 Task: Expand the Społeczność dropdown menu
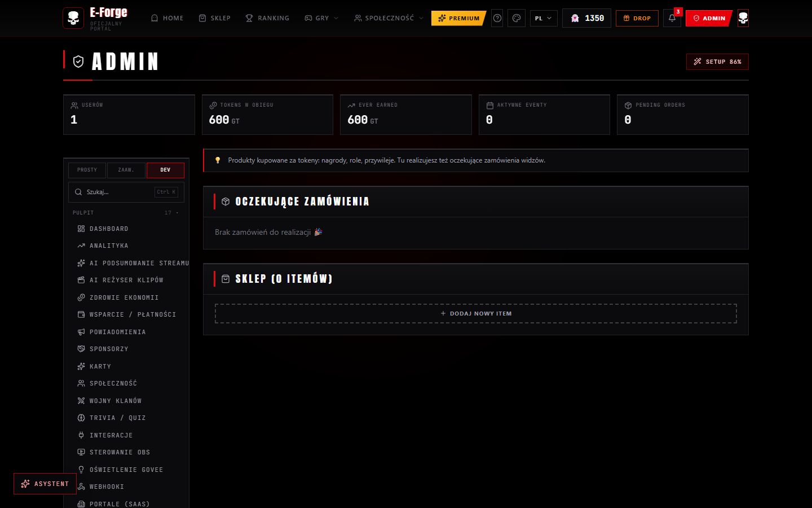(x=389, y=18)
